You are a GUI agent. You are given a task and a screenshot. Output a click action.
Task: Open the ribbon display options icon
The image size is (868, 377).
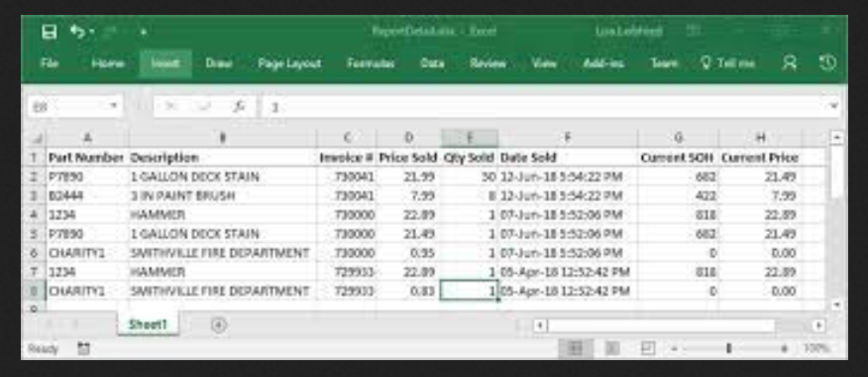pyautogui.click(x=693, y=32)
